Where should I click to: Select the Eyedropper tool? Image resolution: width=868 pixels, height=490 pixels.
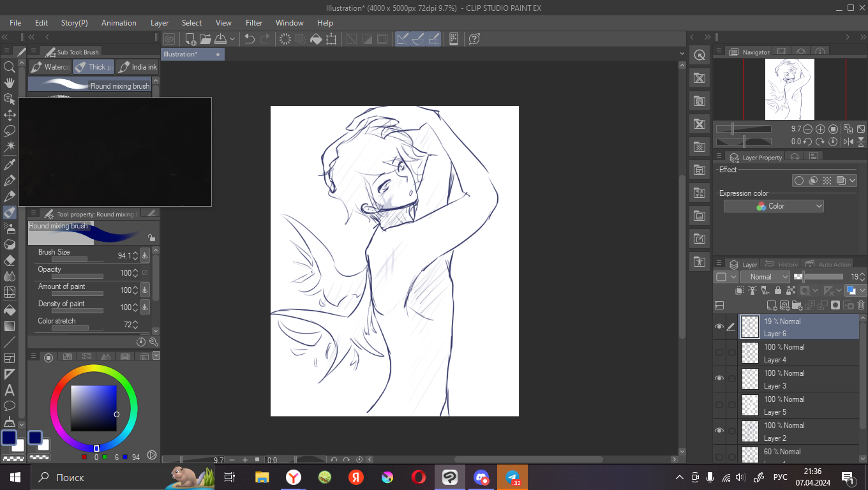click(x=10, y=165)
